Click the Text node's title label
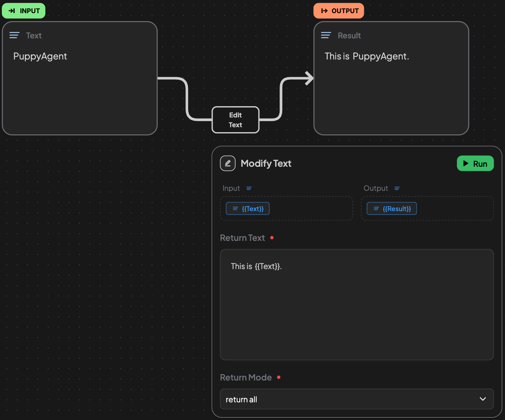Screen dimensions: 505x420 pyautogui.click(x=34, y=36)
